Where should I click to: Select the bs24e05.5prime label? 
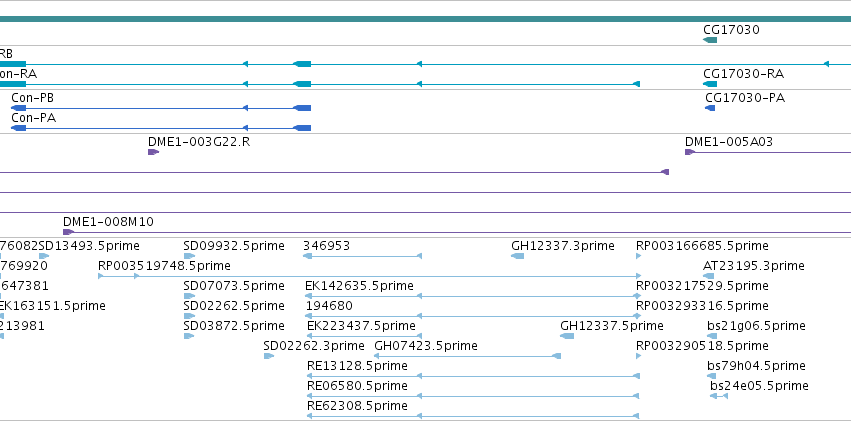coord(759,386)
